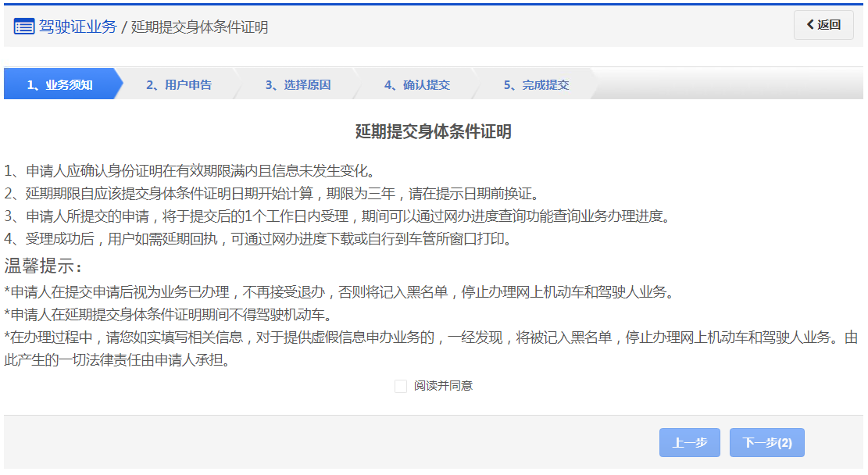Click the 延期提交身体条件证明 breadcrumb text

tap(199, 27)
